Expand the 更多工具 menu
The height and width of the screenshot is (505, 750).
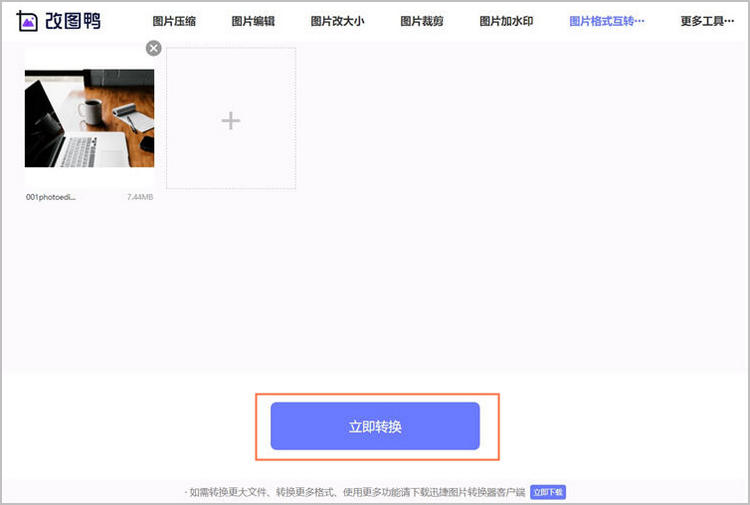707,21
